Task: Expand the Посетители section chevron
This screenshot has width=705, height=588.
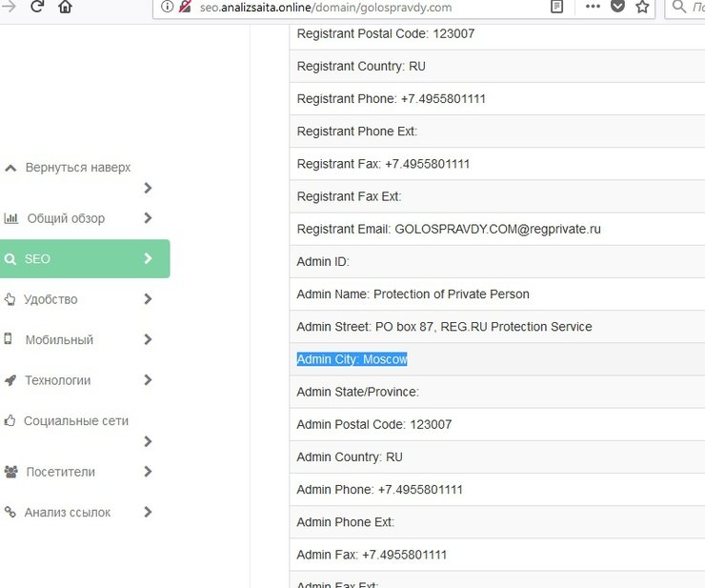Action: (x=148, y=472)
